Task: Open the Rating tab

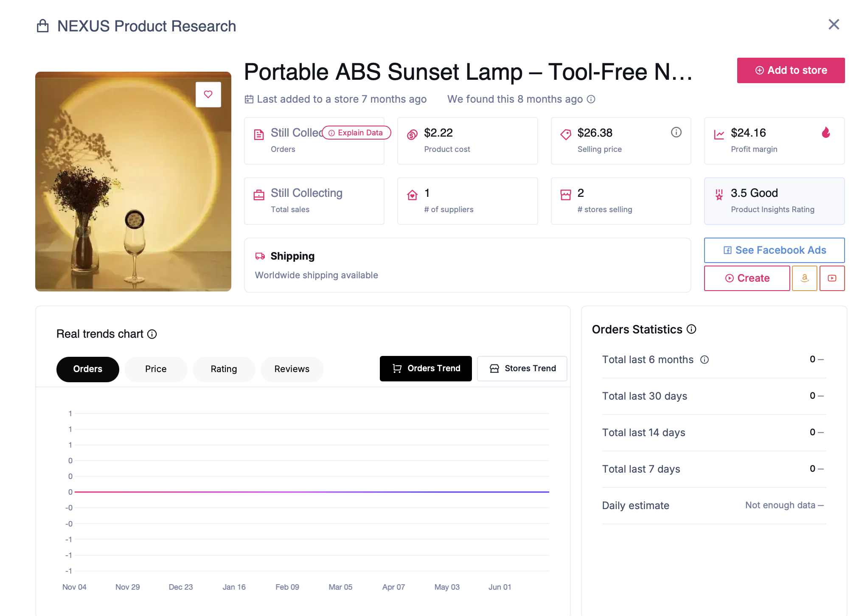Action: [224, 369]
